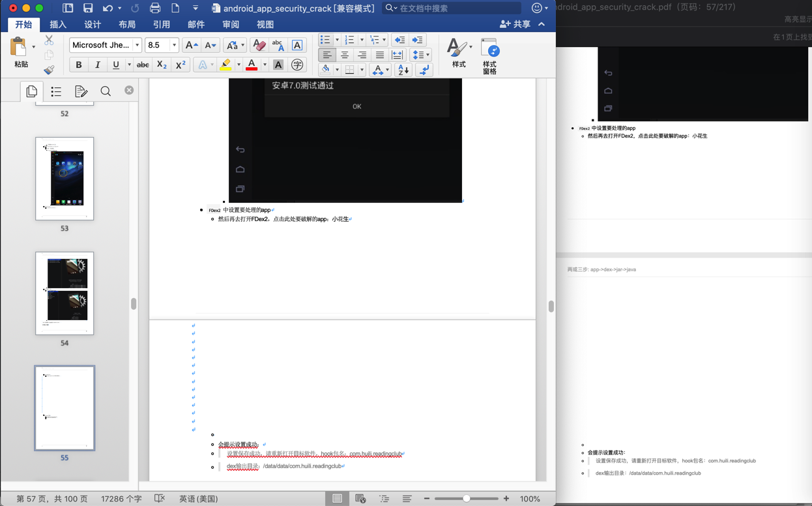Click the zoom in plus button

point(506,498)
